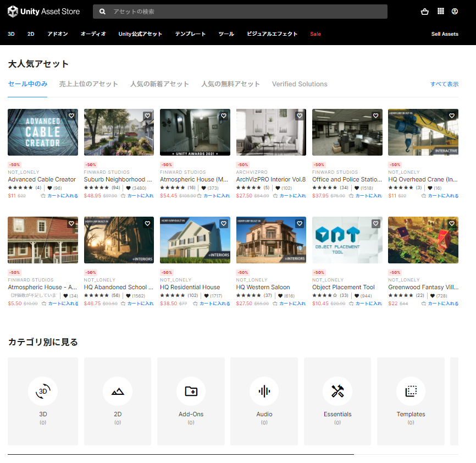Image resolution: width=476 pixels, height=463 pixels.
Task: Add Advanced Cable Creator to cart
Action: pyautogui.click(x=59, y=196)
